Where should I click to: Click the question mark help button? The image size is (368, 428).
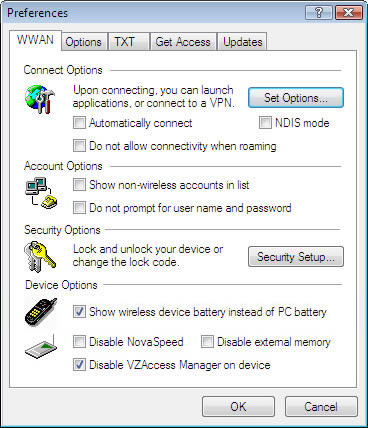(319, 13)
